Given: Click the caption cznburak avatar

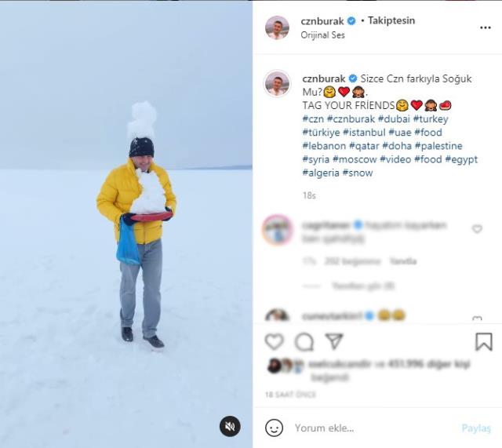Looking at the screenshot, I should (277, 83).
